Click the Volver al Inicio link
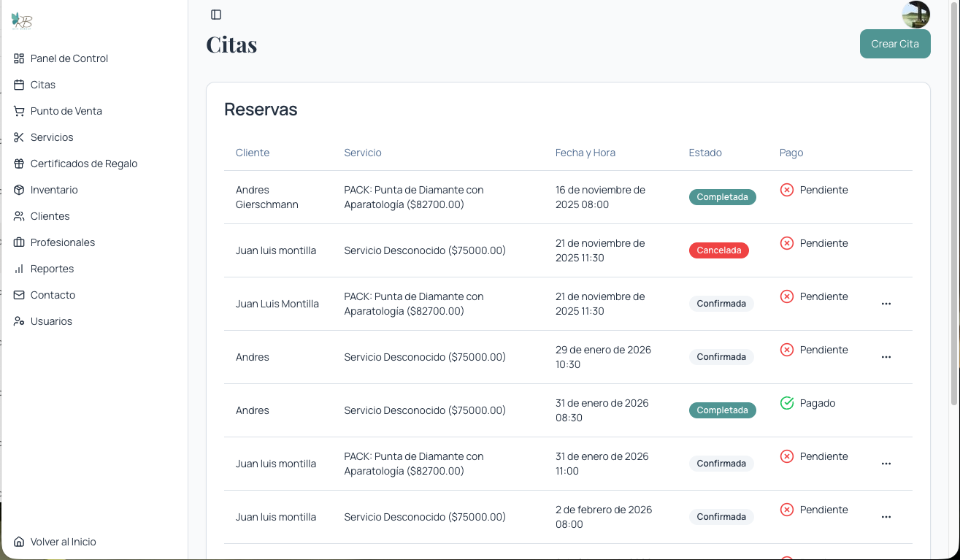The height and width of the screenshot is (560, 960). pyautogui.click(x=63, y=542)
